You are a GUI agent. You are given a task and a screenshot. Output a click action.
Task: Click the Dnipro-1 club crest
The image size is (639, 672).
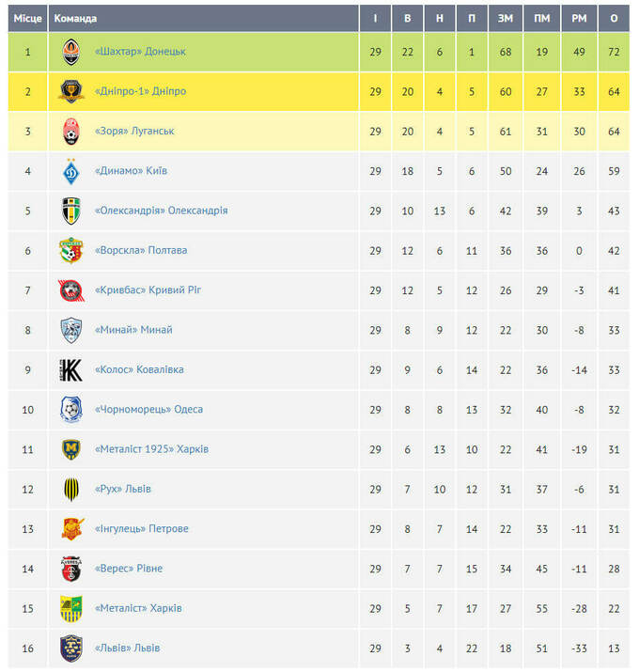point(71,91)
